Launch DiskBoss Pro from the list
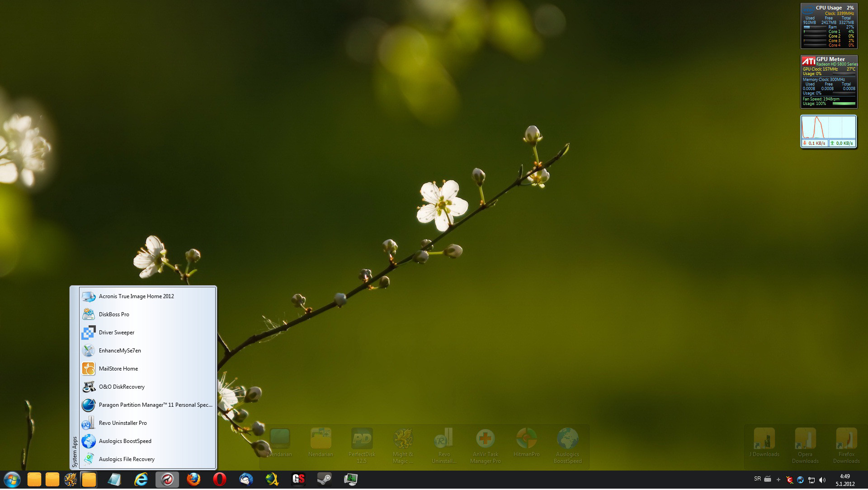Viewport: 868px width, 490px height. pyautogui.click(x=114, y=315)
